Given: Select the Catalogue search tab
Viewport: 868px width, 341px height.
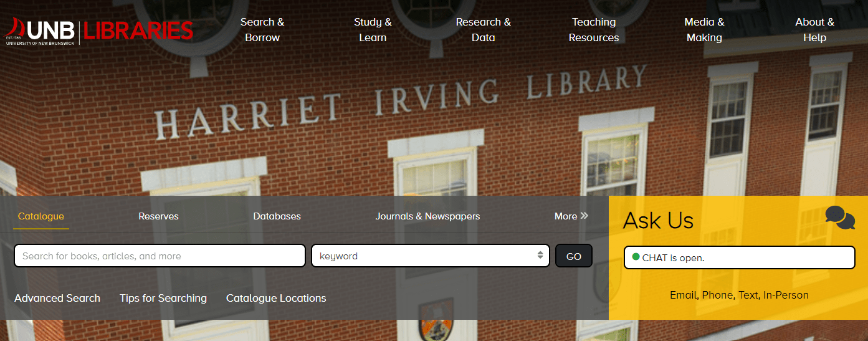Looking at the screenshot, I should [41, 216].
